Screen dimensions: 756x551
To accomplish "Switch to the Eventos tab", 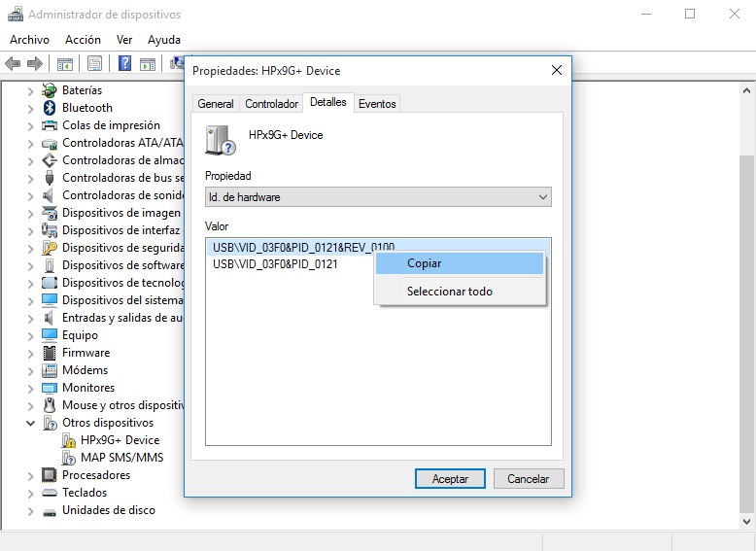I will tap(377, 104).
